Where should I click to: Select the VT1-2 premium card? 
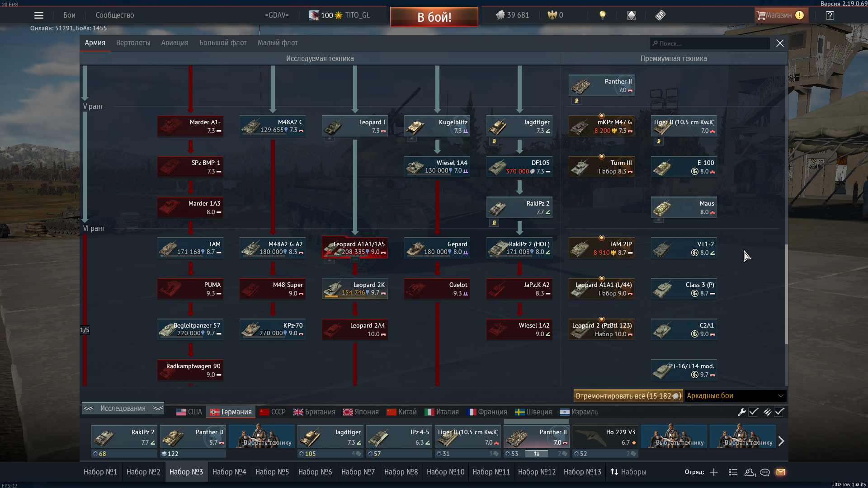pos(684,248)
